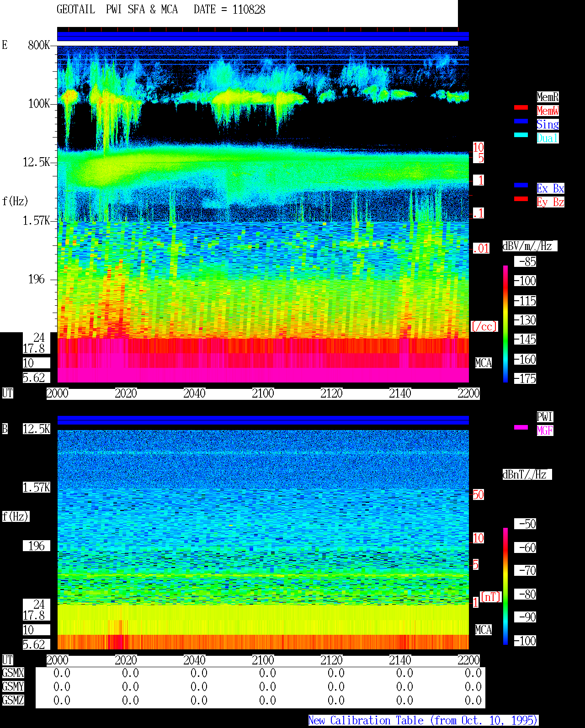Click the [nT] field axis label
The height and width of the screenshot is (728, 585).
(x=491, y=597)
